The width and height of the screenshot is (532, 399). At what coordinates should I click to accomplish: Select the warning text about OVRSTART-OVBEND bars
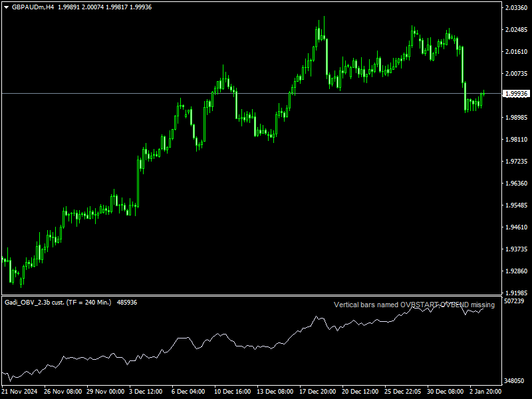[413, 305]
